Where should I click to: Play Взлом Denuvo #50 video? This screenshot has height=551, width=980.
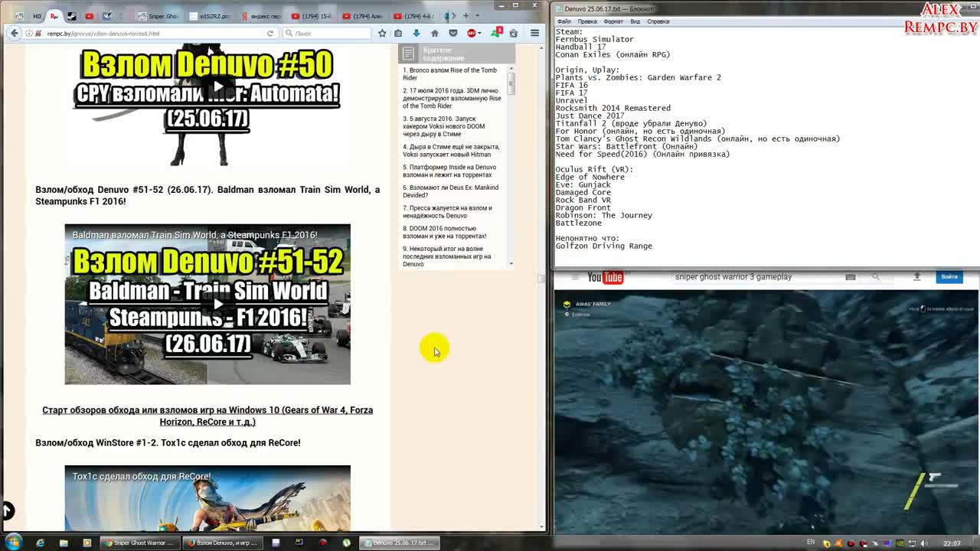pyautogui.click(x=218, y=86)
